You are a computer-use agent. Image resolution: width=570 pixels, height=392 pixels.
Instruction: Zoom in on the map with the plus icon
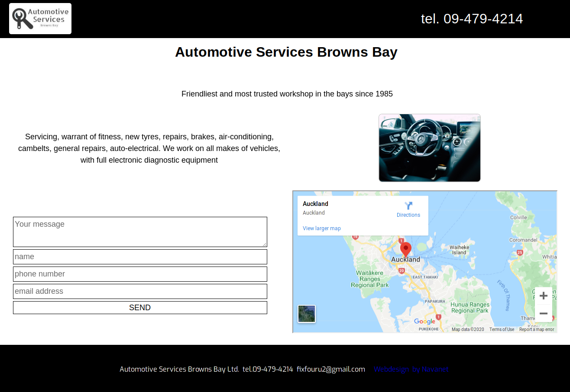click(x=543, y=295)
